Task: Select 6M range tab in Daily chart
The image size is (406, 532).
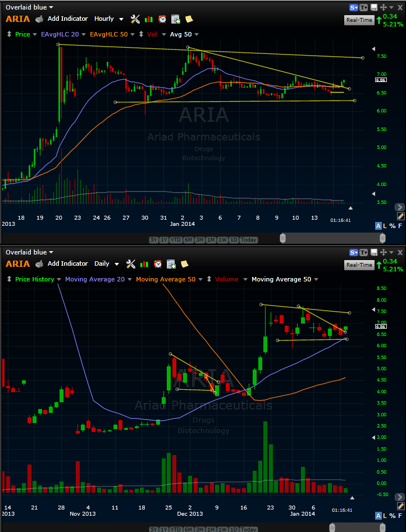Action: [x=188, y=529]
